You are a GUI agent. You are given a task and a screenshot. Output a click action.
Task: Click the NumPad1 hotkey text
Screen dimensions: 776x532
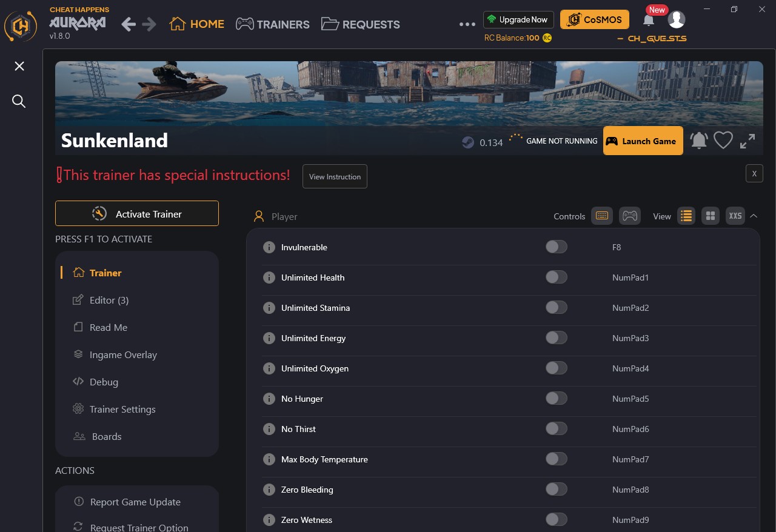[x=630, y=278]
